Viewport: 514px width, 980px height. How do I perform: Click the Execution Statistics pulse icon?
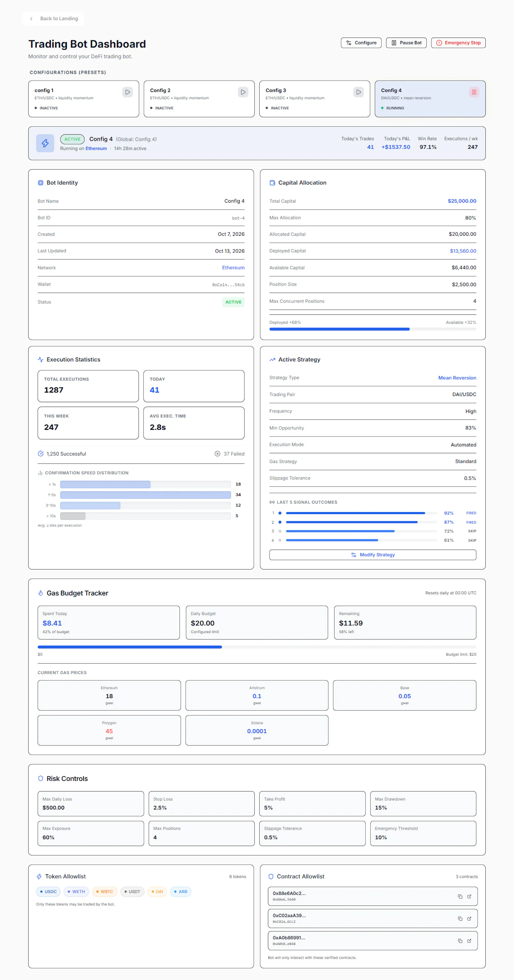pos(40,359)
